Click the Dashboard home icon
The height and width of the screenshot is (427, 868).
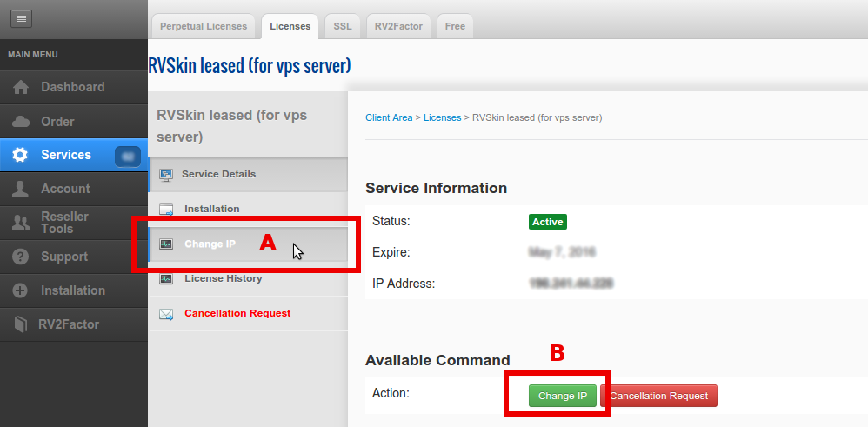tap(21, 88)
